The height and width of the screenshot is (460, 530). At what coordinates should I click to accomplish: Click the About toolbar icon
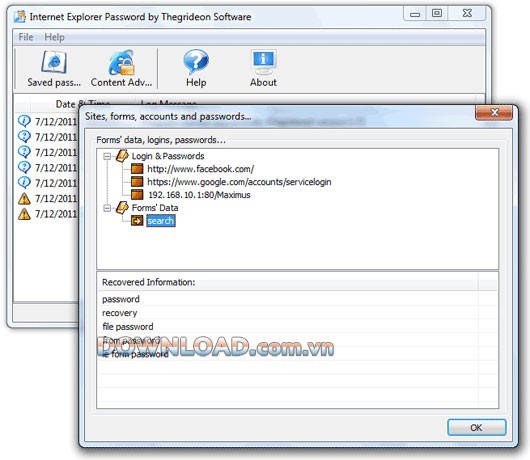263,69
